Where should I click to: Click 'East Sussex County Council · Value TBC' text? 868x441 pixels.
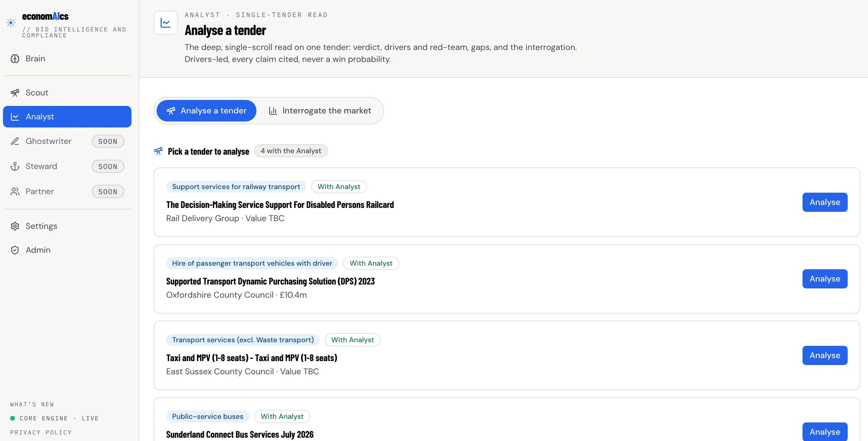242,372
